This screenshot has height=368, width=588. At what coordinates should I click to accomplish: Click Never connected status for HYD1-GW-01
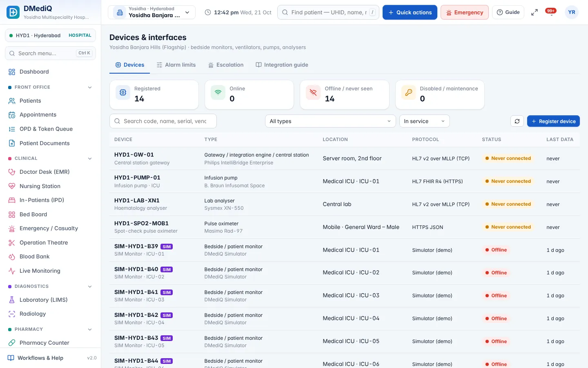pyautogui.click(x=508, y=158)
